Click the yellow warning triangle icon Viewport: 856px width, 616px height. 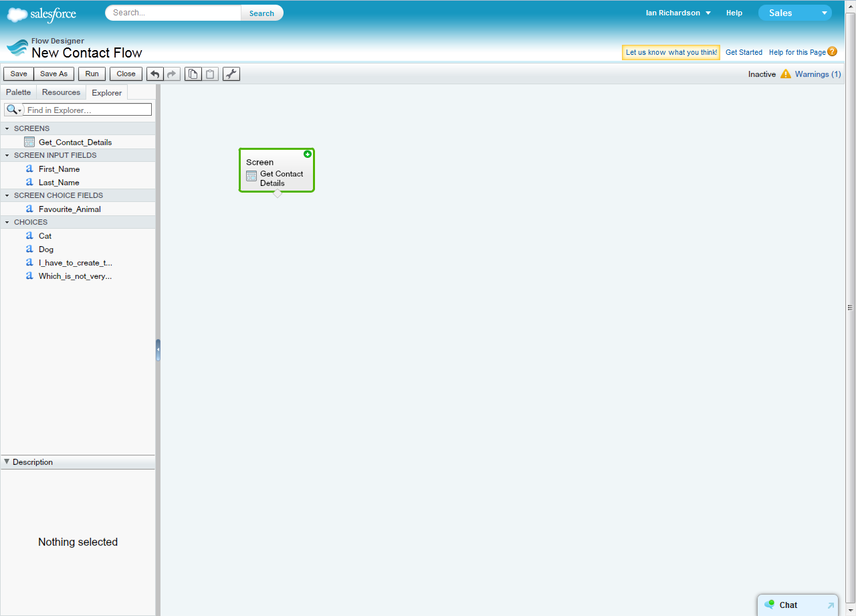click(x=785, y=74)
